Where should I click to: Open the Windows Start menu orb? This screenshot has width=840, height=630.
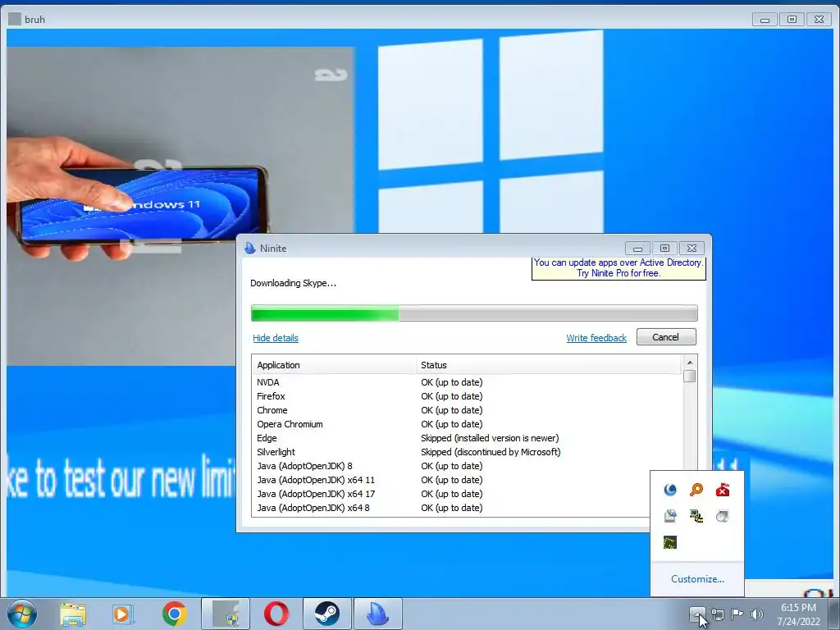pyautogui.click(x=22, y=614)
